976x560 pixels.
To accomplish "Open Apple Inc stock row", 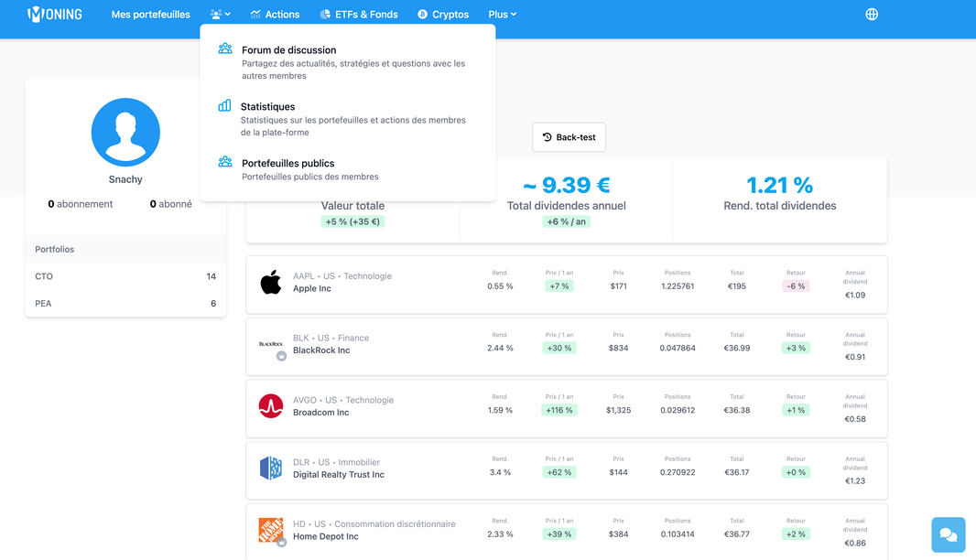I will coord(567,285).
